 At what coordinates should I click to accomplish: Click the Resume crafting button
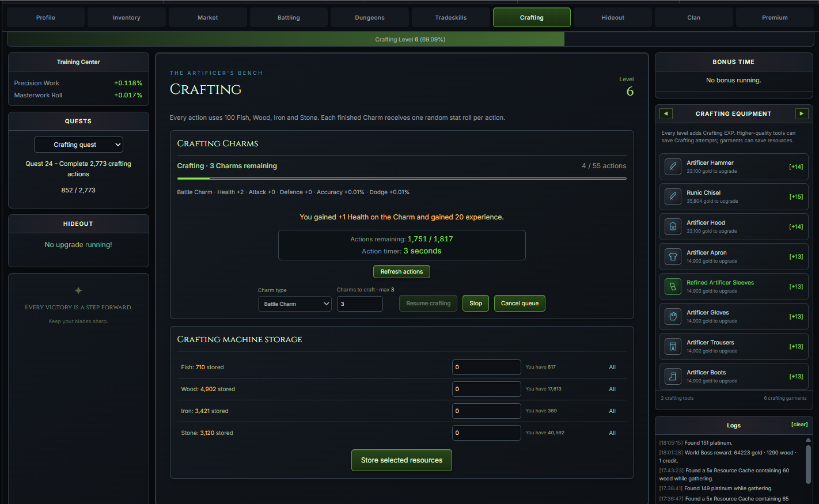429,304
